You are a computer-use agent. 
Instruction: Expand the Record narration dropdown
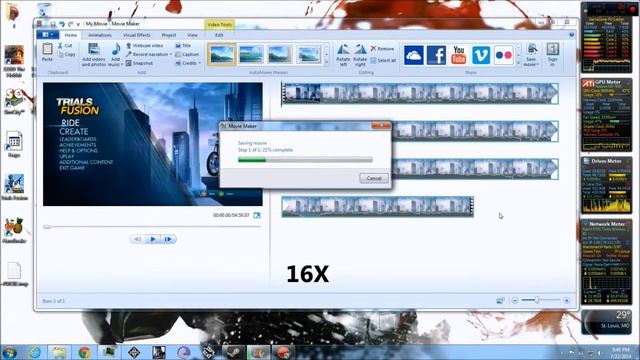pyautogui.click(x=171, y=54)
